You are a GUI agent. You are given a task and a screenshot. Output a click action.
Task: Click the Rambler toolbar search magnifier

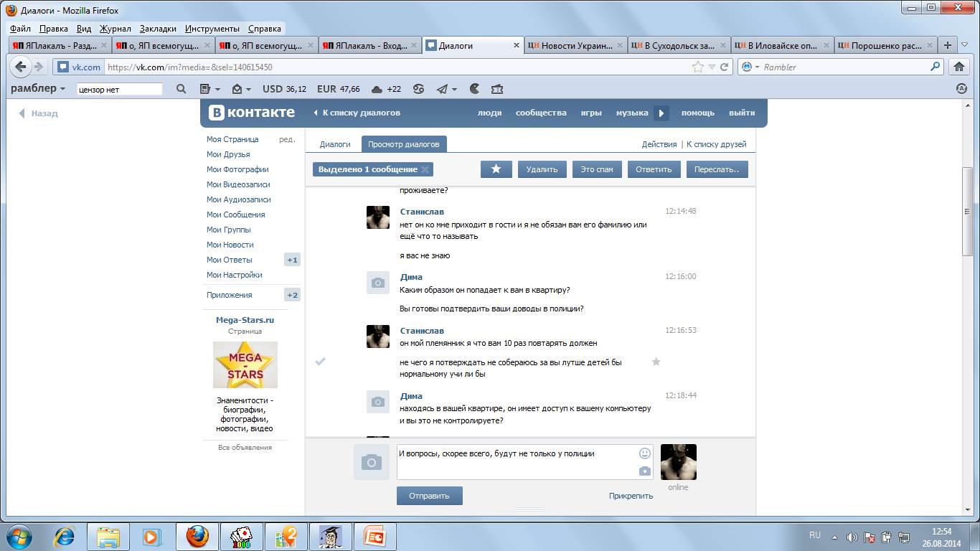pyautogui.click(x=181, y=89)
